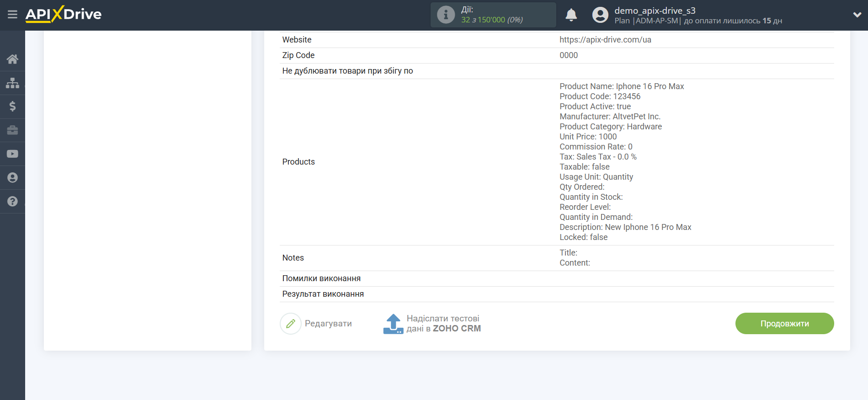Click 'Tax: Sales Tax - 0.0 %'
The height and width of the screenshot is (400, 868).
point(598,157)
